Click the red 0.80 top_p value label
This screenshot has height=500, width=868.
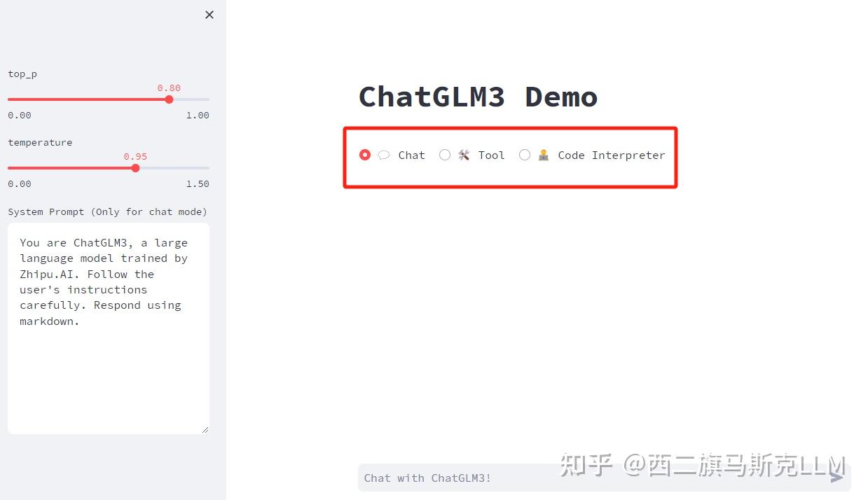[169, 88]
